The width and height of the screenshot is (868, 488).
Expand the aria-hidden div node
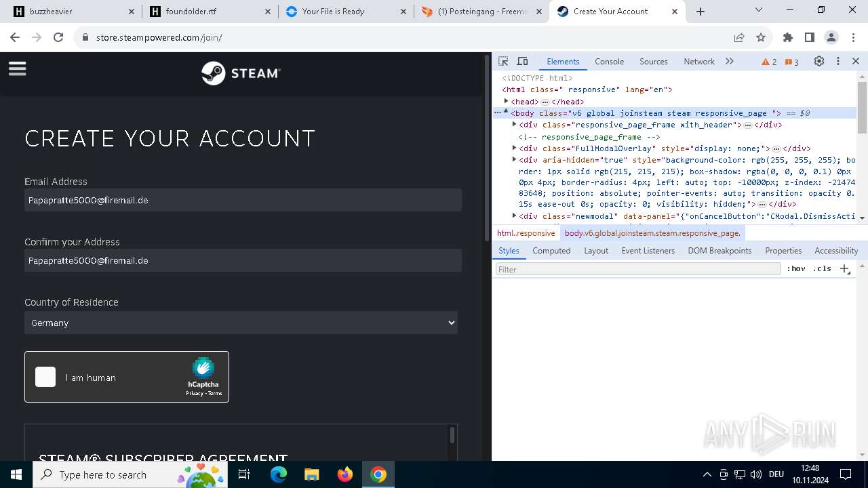tap(514, 159)
